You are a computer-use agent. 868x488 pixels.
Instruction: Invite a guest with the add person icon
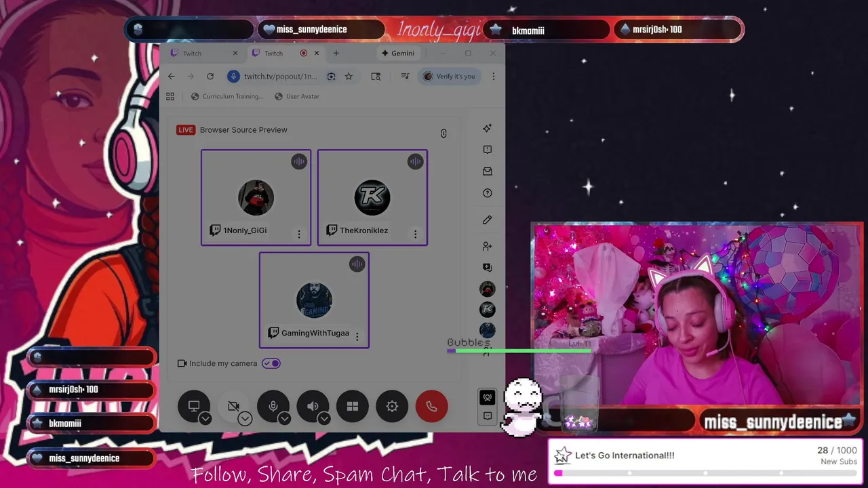487,246
